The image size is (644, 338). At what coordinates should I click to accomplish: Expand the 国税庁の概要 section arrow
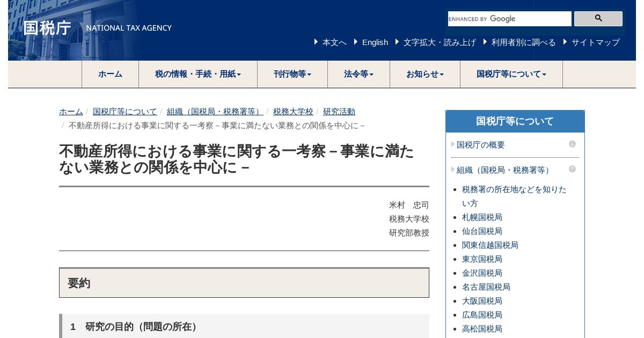point(572,144)
